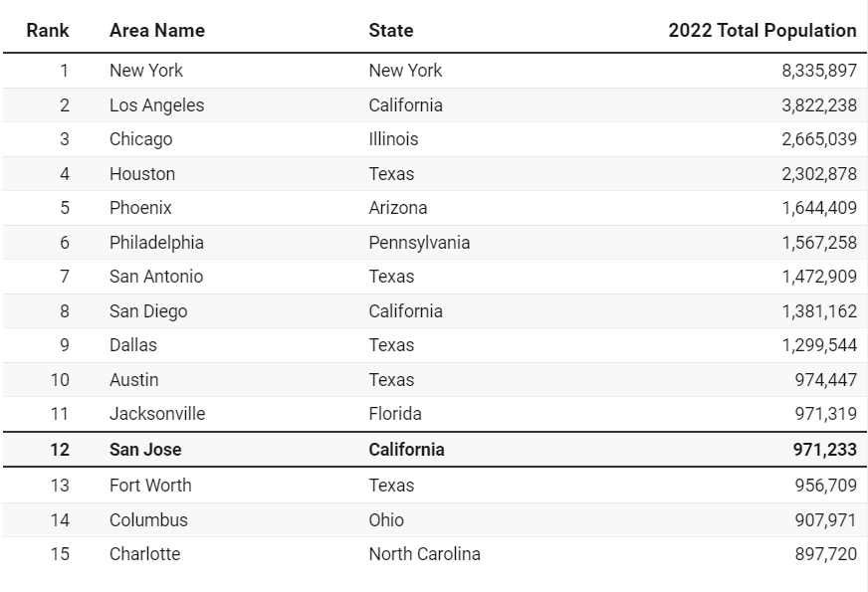Select the Austin city cell
This screenshot has height=592, width=868.
(x=133, y=380)
